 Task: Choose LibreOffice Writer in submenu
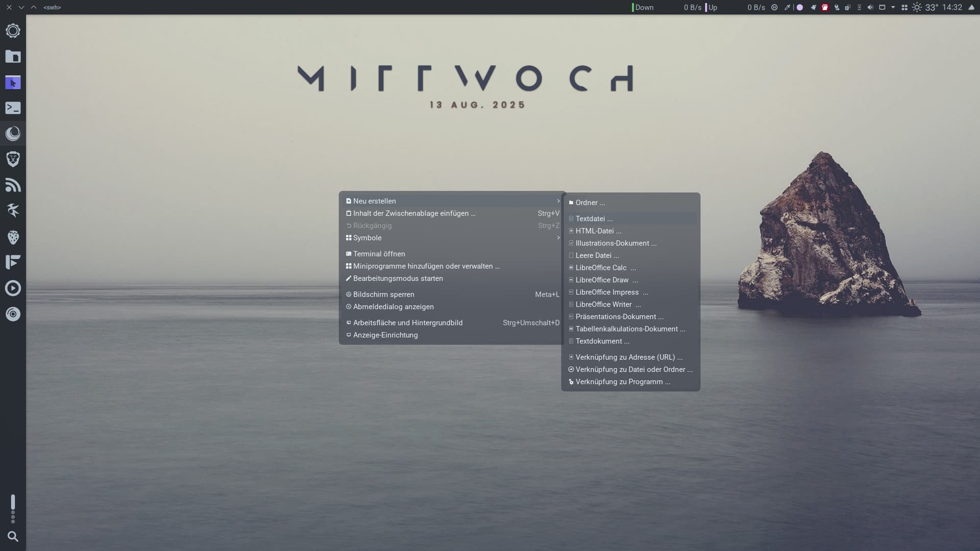pyautogui.click(x=603, y=305)
